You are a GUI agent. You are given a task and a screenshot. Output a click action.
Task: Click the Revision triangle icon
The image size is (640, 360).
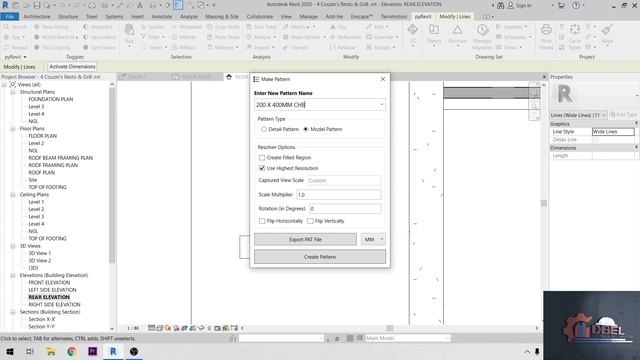point(458,31)
